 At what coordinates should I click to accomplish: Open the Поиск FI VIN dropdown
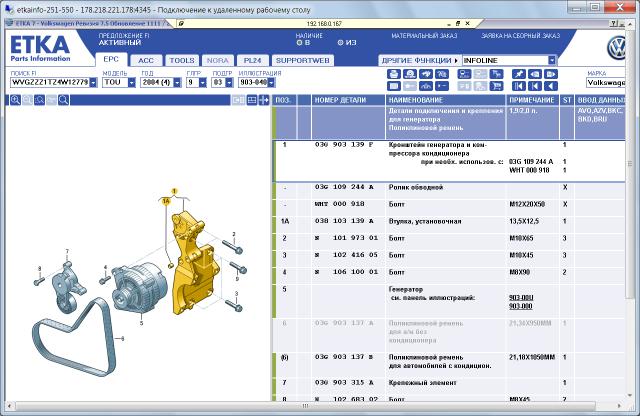click(x=93, y=82)
